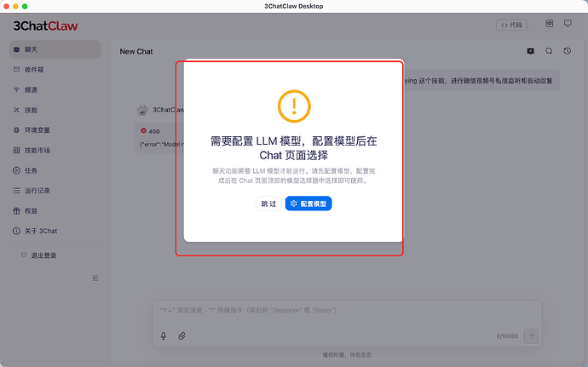Click the gift icon beside 权益
Image resolution: width=588 pixels, height=367 pixels.
coord(16,210)
